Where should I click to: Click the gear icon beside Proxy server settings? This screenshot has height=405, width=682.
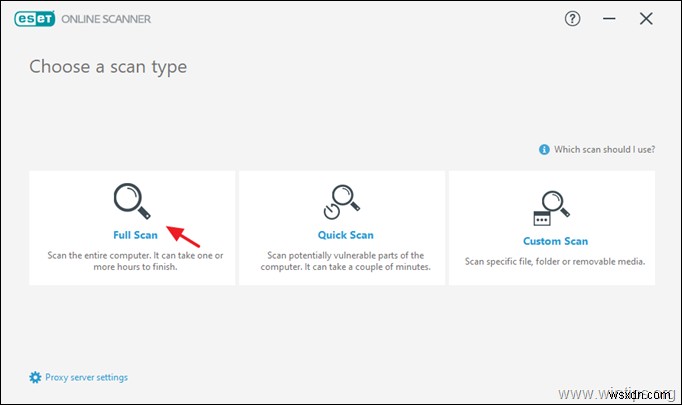pyautogui.click(x=36, y=377)
